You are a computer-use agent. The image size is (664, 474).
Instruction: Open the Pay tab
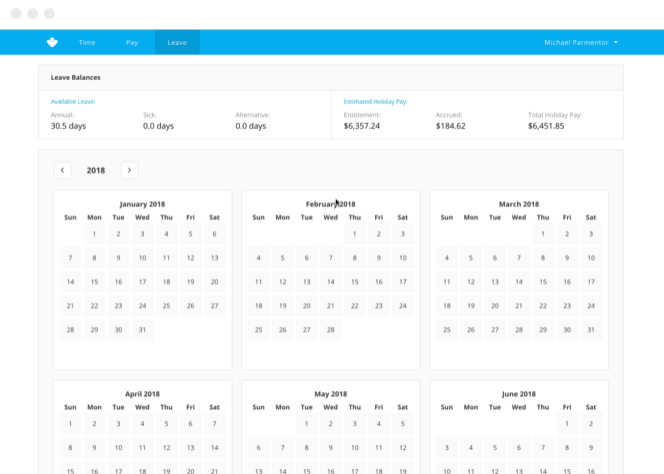[x=132, y=42]
